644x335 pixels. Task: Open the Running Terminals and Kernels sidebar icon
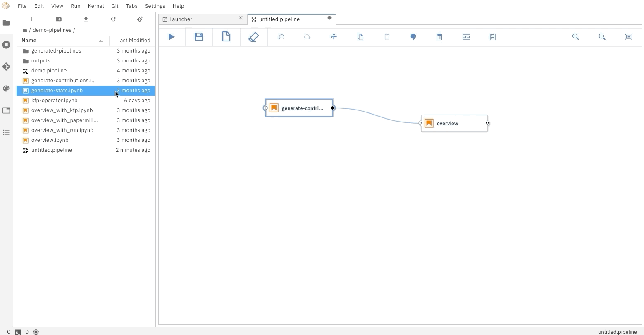[x=6, y=45]
